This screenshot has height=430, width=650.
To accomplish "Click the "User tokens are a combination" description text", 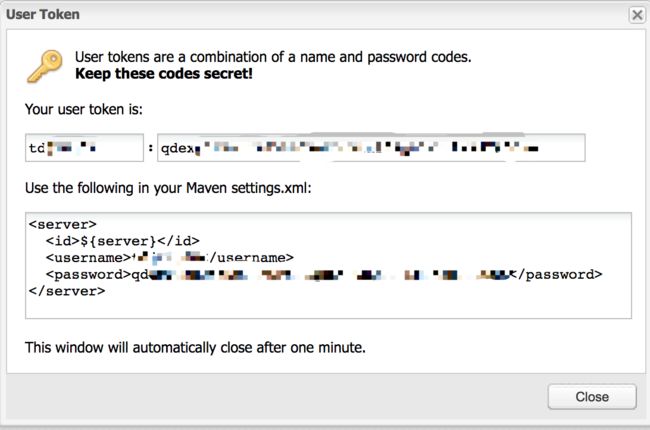I will click(x=273, y=57).
